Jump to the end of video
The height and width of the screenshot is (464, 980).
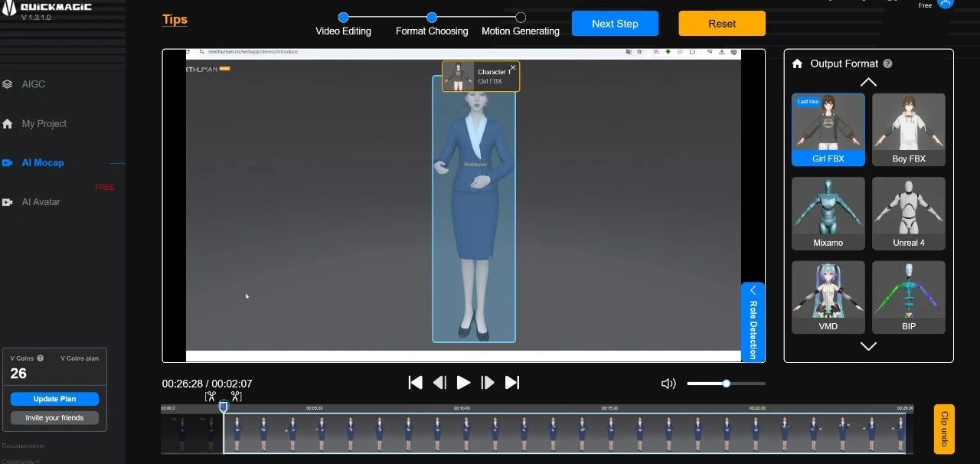coord(512,383)
